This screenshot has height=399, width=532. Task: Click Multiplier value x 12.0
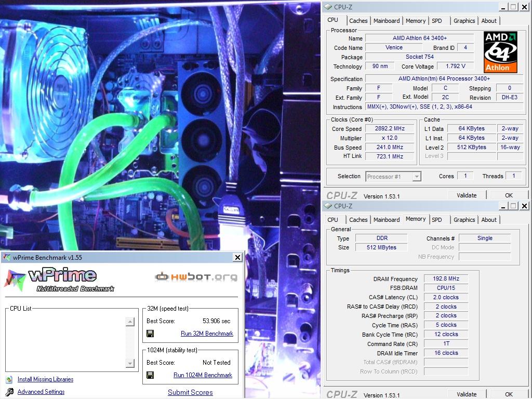coord(390,138)
